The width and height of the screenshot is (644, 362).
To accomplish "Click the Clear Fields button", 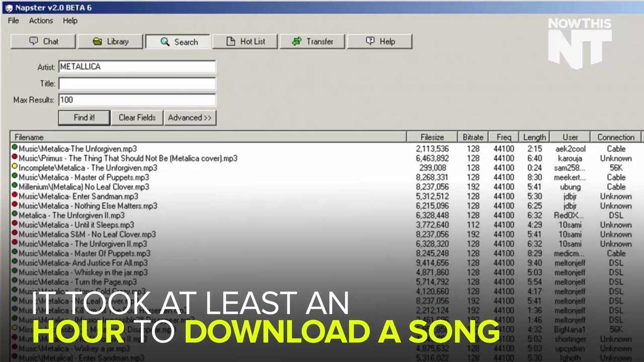I will (137, 118).
